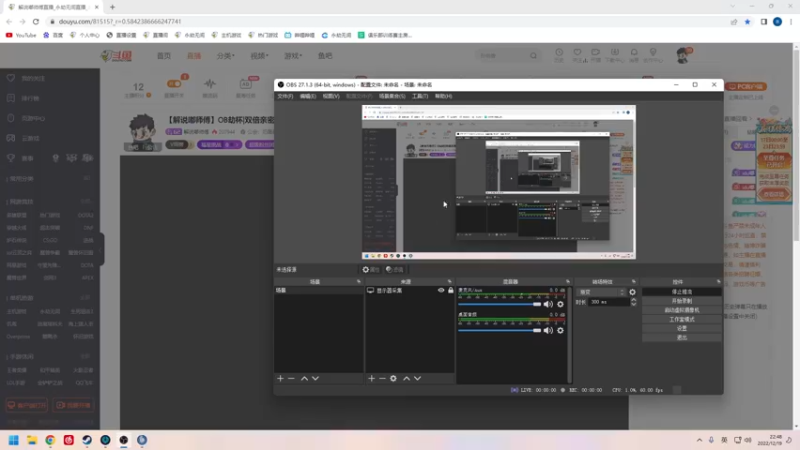Open the watch history clock icon in Douyu header
Viewport: 800px width, 450px height.
click(x=559, y=55)
